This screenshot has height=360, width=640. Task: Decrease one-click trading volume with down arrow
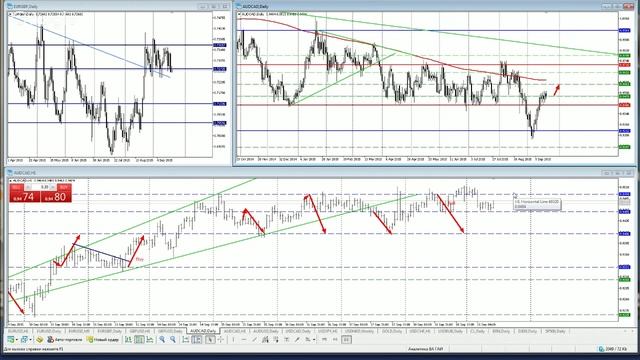[29, 187]
